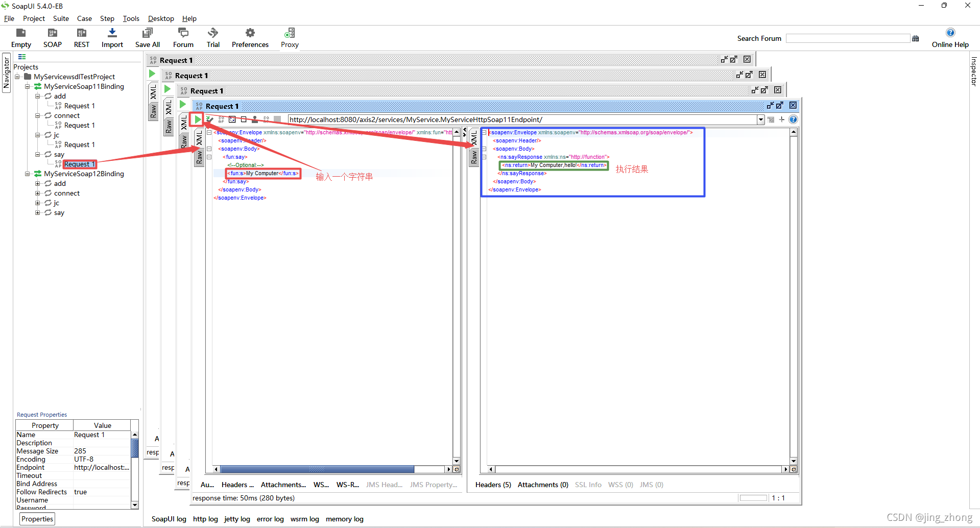Switch response editor to Raw tab
The image size is (980, 528).
point(474,157)
